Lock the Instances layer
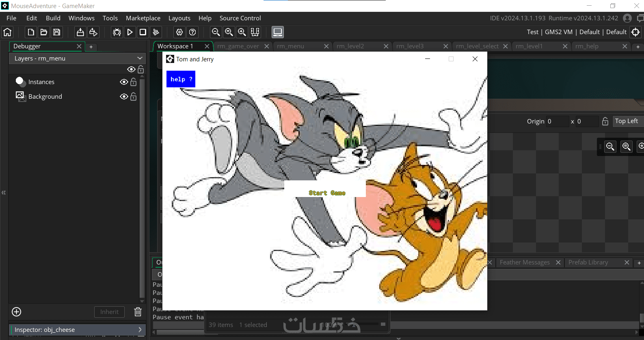644x340 pixels. 134,82
